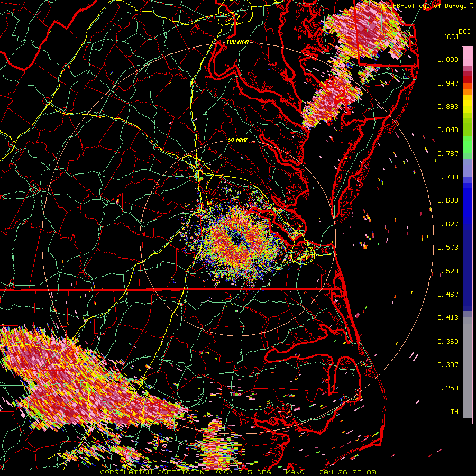
Task: Pick the gray bottom segment of color bar
Action: (467, 368)
